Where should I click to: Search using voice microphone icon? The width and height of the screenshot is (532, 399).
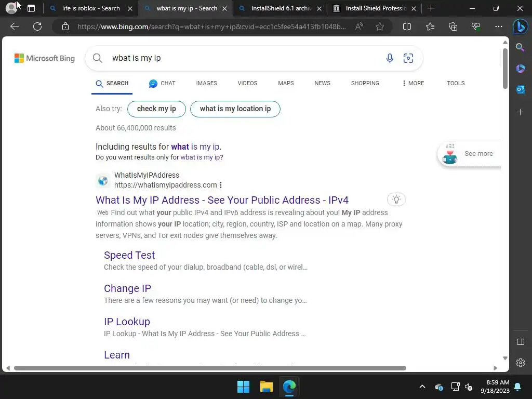[390, 58]
